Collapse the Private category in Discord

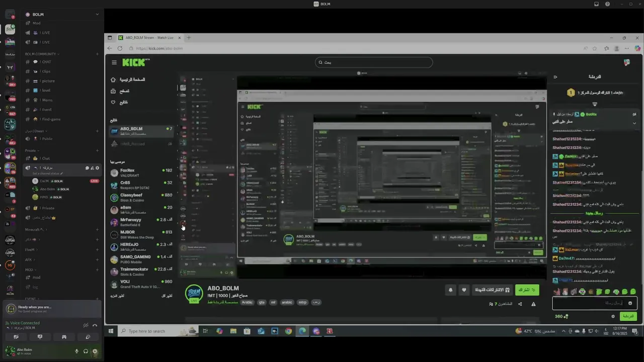click(32, 150)
